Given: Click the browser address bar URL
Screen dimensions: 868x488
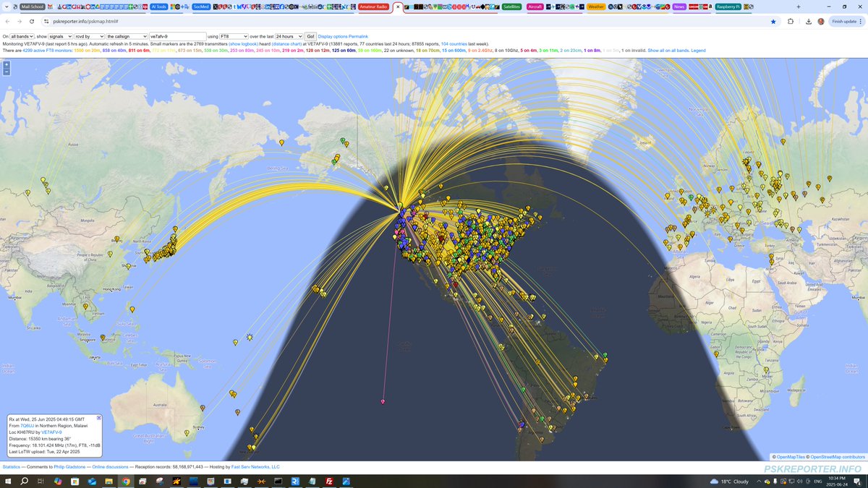Looking at the screenshot, I should tap(85, 22).
